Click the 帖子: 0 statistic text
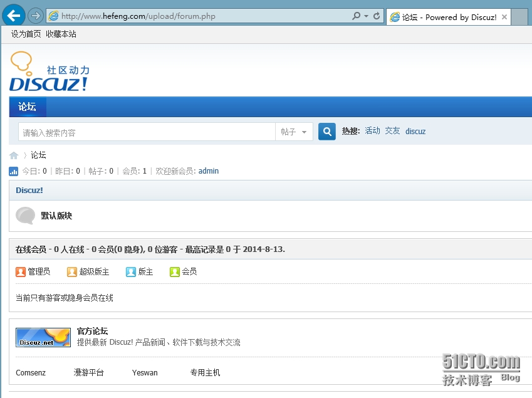Image resolution: width=532 pixels, height=398 pixels. coord(101,171)
